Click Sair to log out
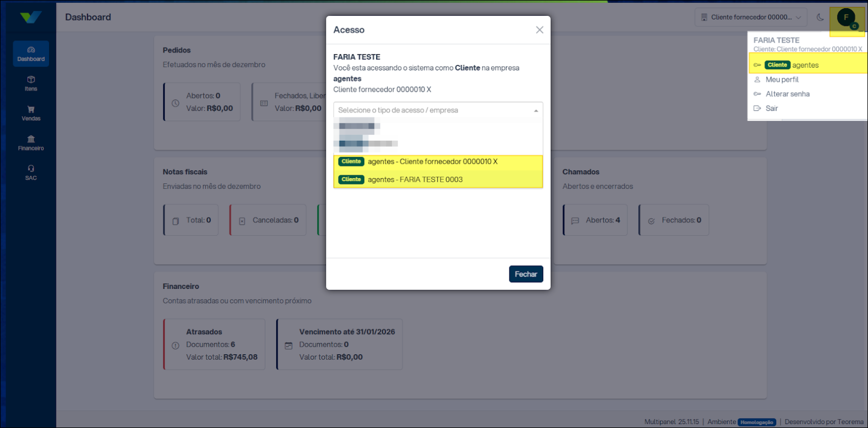 (x=771, y=108)
